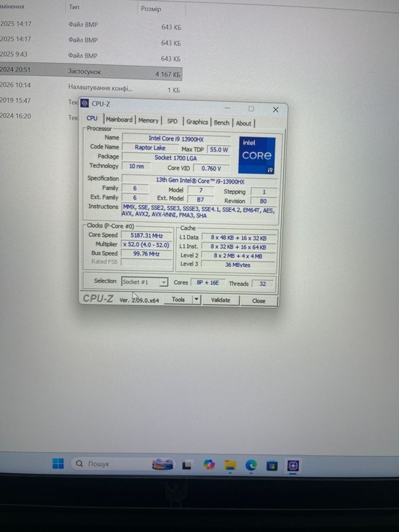This screenshot has width=399, height=532.
Task: Select the Налаштування конфі... file row
Action: [x=91, y=87]
